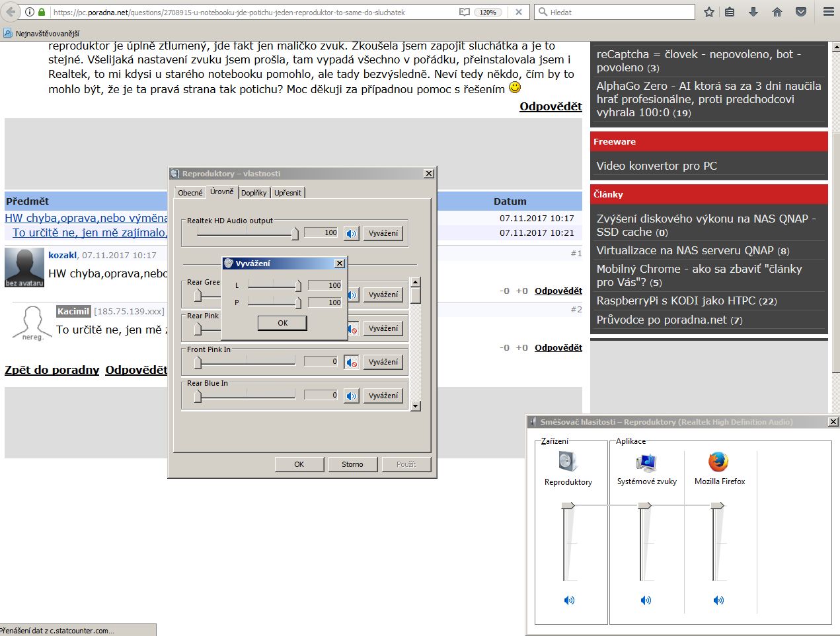
Task: Click the L balance slider handle
Action: tap(298, 285)
